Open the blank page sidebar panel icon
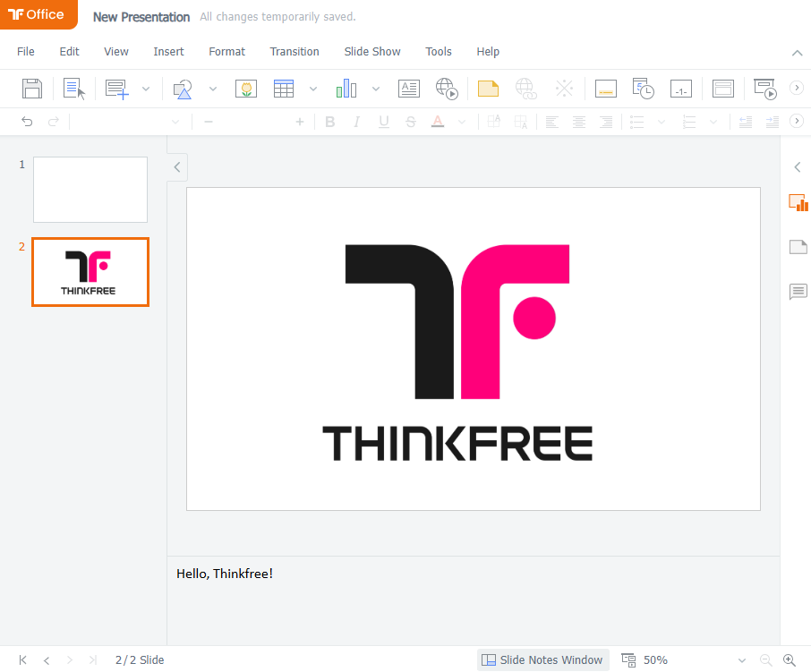This screenshot has width=811, height=672. coord(798,247)
